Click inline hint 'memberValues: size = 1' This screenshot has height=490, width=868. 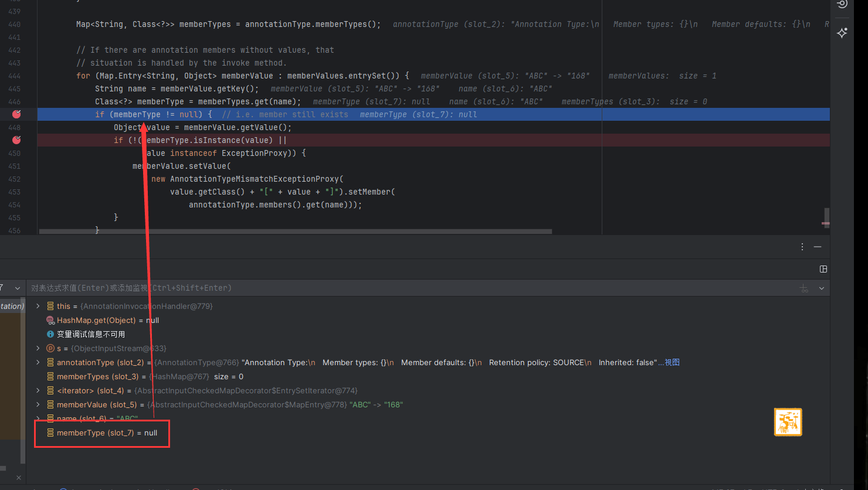[x=663, y=76]
